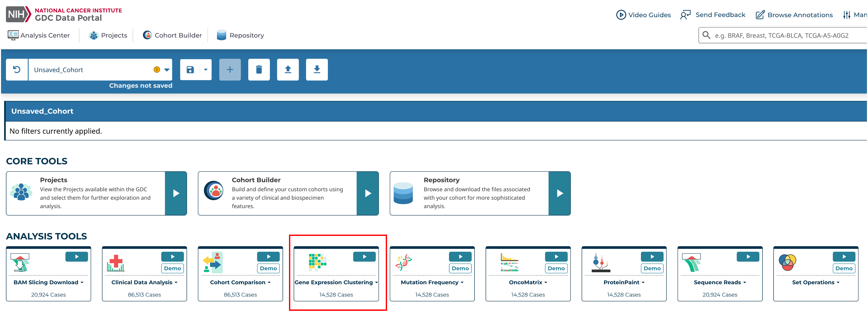Expand the OncoMatrix description caret
Viewport: 868px width, 311px height.
(546, 283)
